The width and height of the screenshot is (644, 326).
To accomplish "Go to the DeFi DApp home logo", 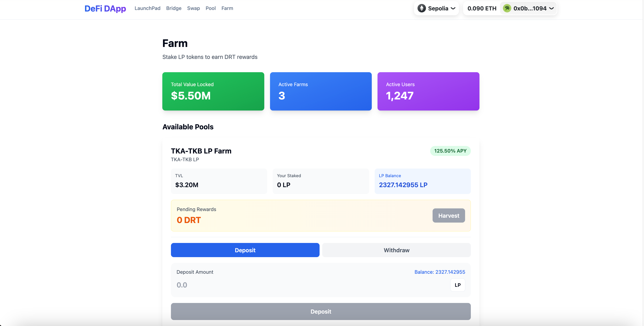I will [x=105, y=8].
